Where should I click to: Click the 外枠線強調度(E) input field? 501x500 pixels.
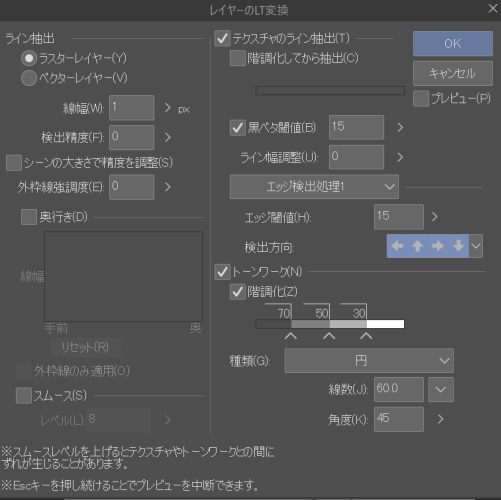coord(132,187)
